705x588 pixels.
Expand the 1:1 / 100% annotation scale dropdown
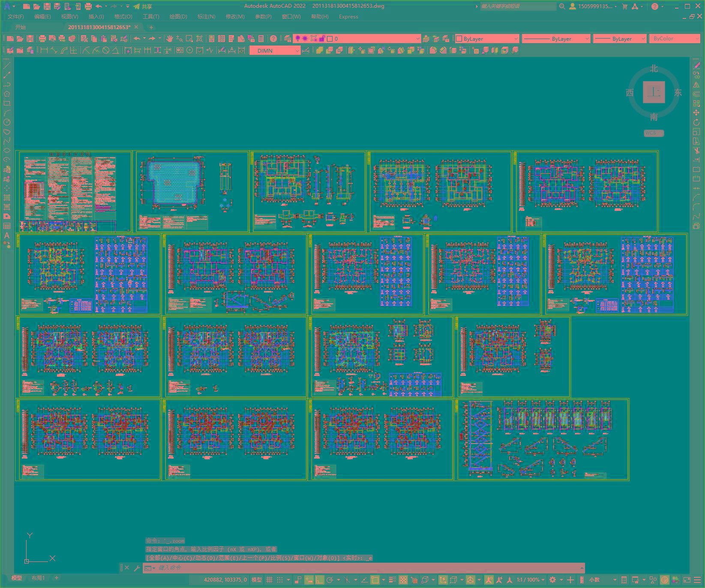pos(531,580)
